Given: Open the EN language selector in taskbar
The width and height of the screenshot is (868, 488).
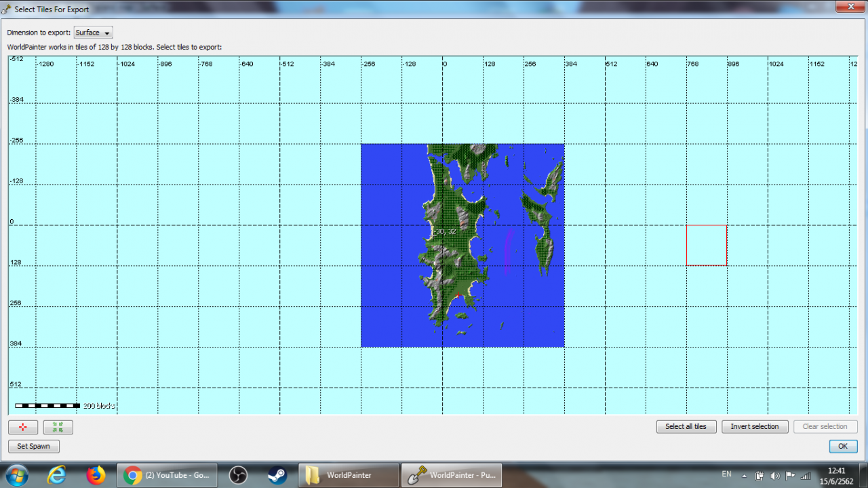Looking at the screenshot, I should tap(726, 474).
